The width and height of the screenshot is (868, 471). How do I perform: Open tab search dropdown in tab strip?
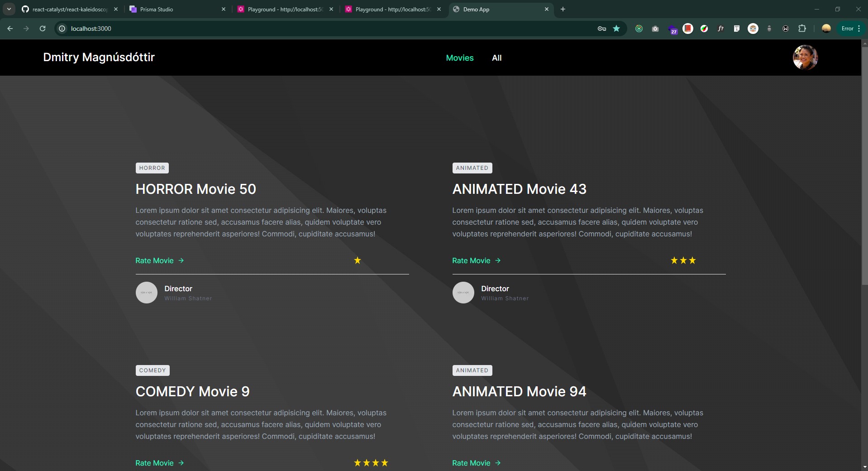(x=9, y=9)
